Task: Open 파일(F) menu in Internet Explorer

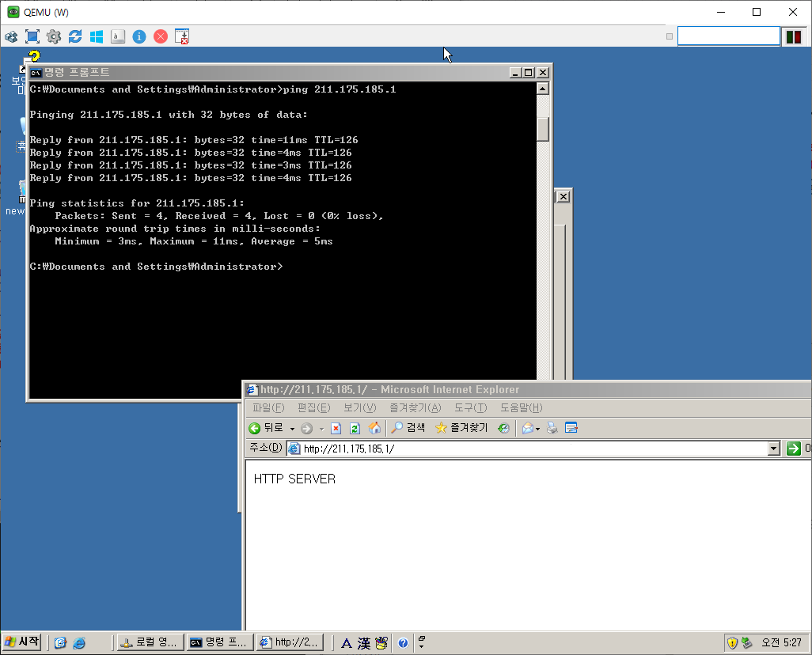Action: (268, 408)
